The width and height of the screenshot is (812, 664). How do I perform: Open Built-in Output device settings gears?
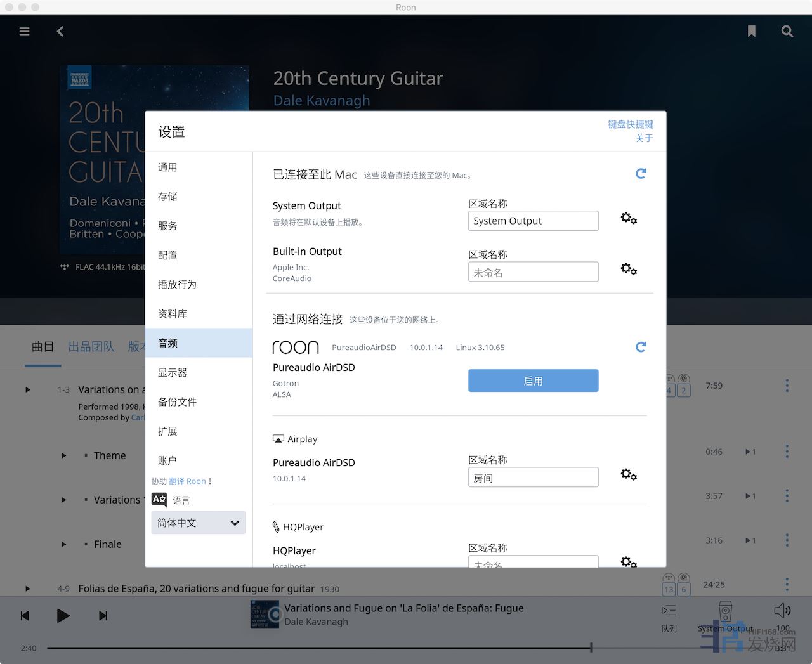click(x=629, y=270)
